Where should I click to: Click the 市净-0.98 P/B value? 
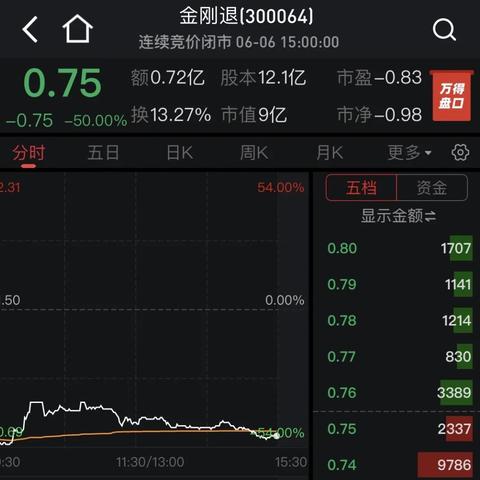tap(379, 115)
